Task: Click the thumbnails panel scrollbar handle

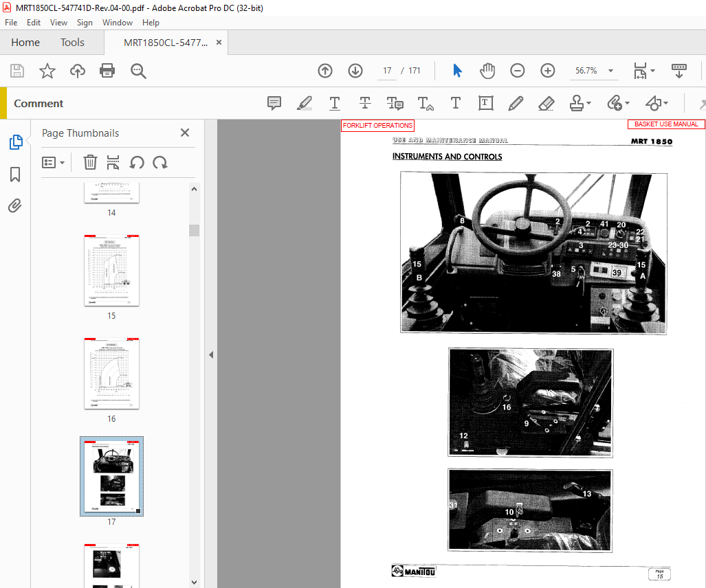Action: pyautogui.click(x=194, y=230)
